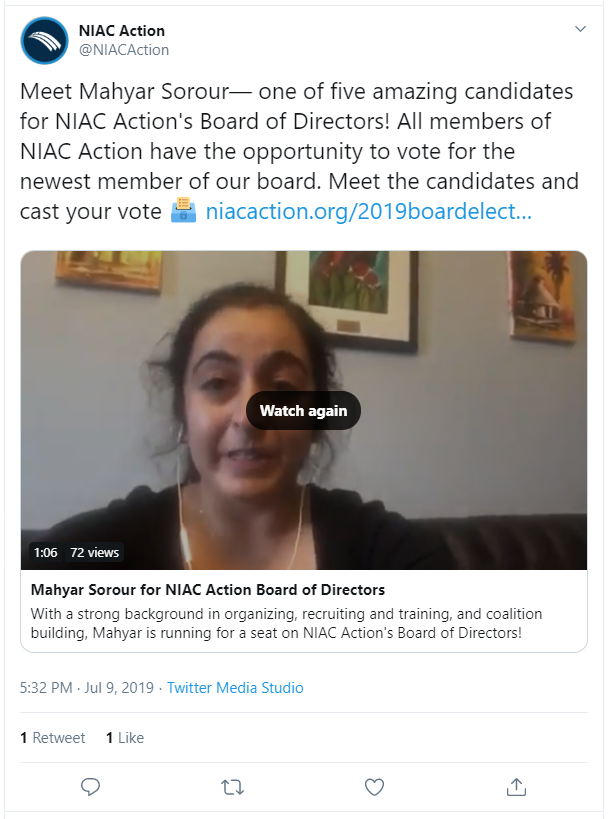Click the video card description text
This screenshot has width=610, height=819.
click(x=286, y=623)
